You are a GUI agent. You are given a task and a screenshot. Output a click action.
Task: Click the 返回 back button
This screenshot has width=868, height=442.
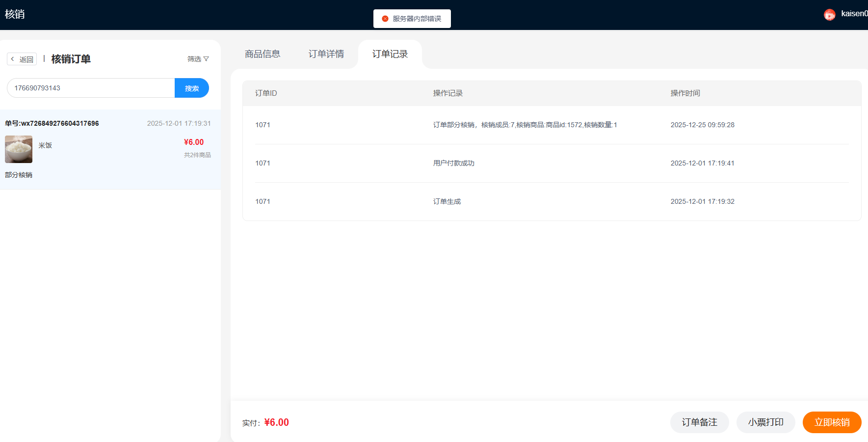click(x=22, y=59)
